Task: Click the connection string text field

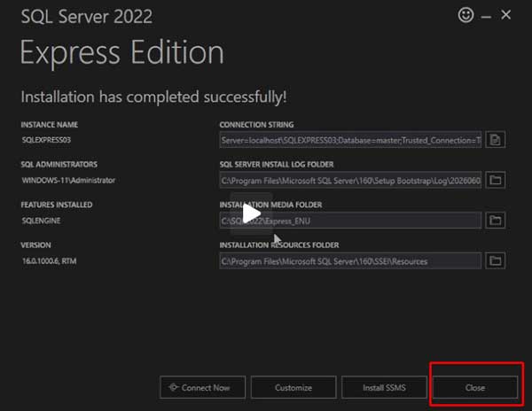Action: tap(350, 140)
